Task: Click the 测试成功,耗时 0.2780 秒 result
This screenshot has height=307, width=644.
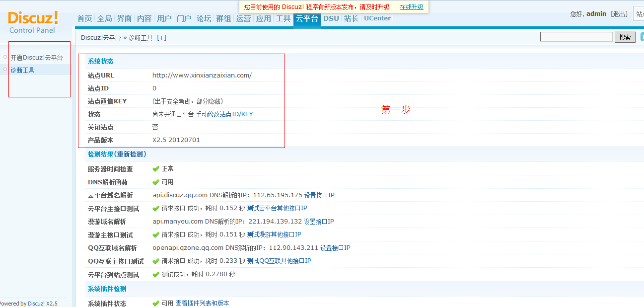Action: click(x=198, y=274)
